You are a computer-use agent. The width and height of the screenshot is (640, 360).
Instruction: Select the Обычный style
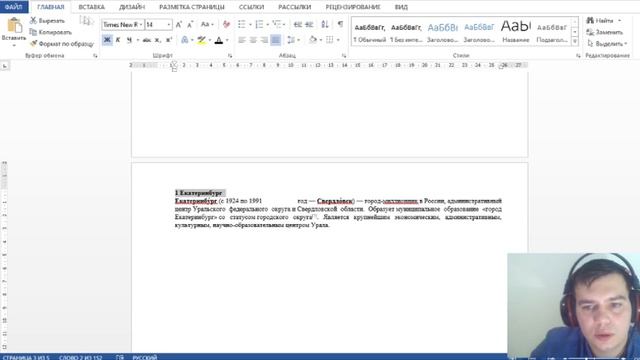[x=369, y=32]
